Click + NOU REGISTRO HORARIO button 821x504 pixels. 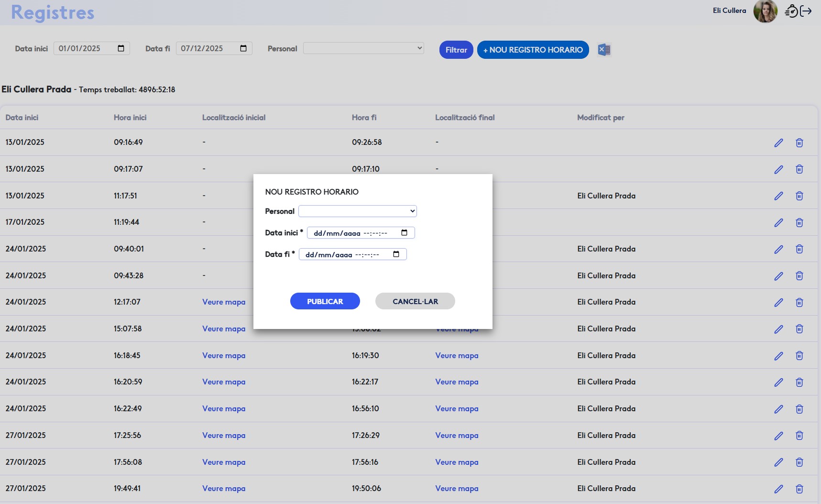pyautogui.click(x=533, y=50)
